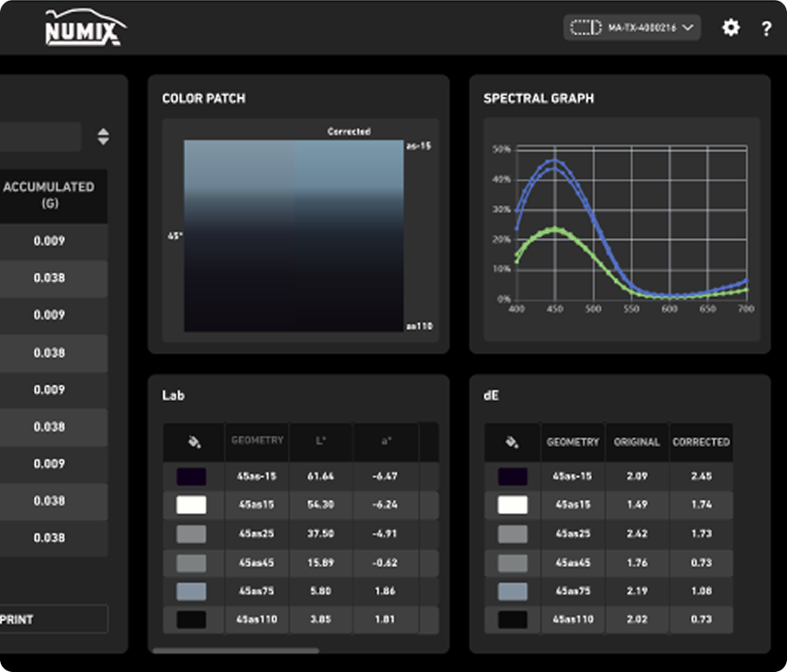Click the 37.50 L* value
Viewport: 787px width, 672px height.
tap(321, 534)
